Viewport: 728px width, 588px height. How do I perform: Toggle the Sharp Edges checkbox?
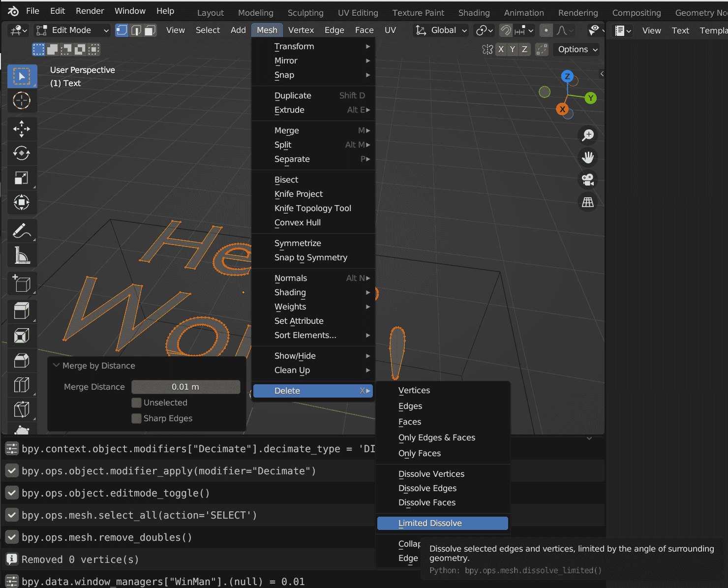[137, 418]
